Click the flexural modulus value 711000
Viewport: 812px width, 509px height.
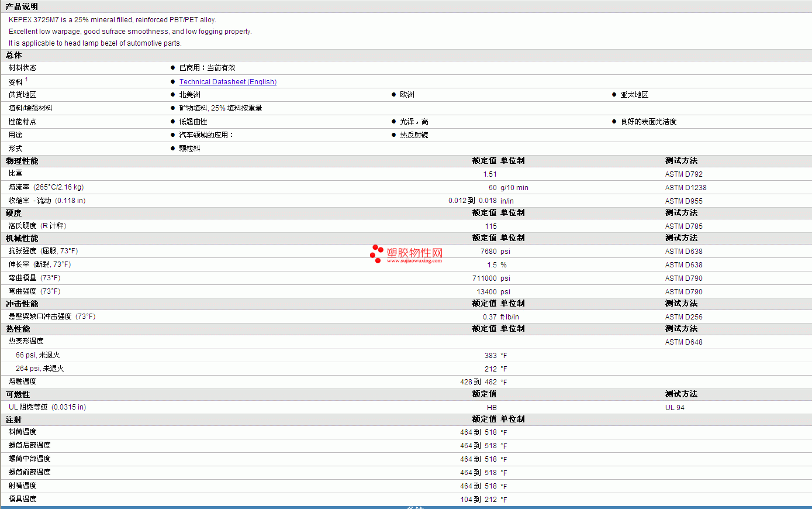(x=485, y=278)
